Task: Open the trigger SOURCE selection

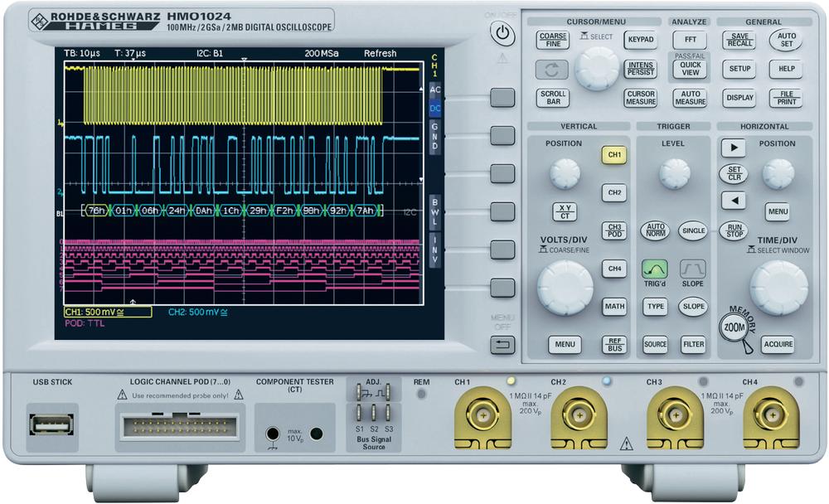Action: tap(655, 344)
